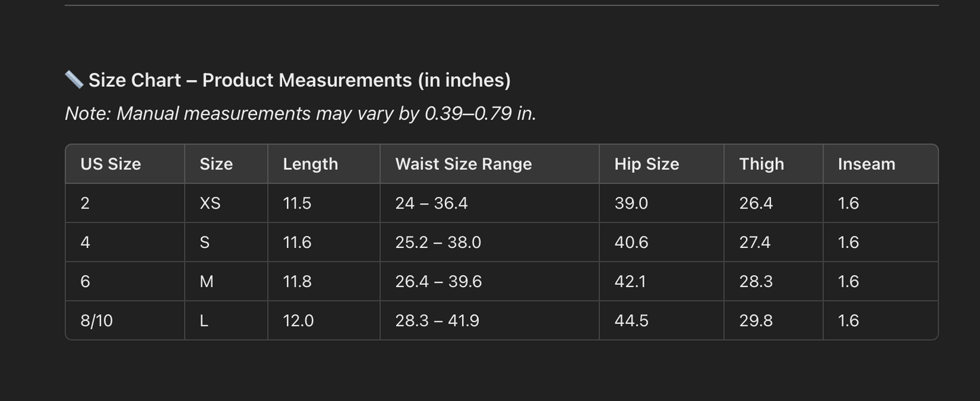980x401 pixels.
Task: Select the US Size column header
Action: point(111,164)
